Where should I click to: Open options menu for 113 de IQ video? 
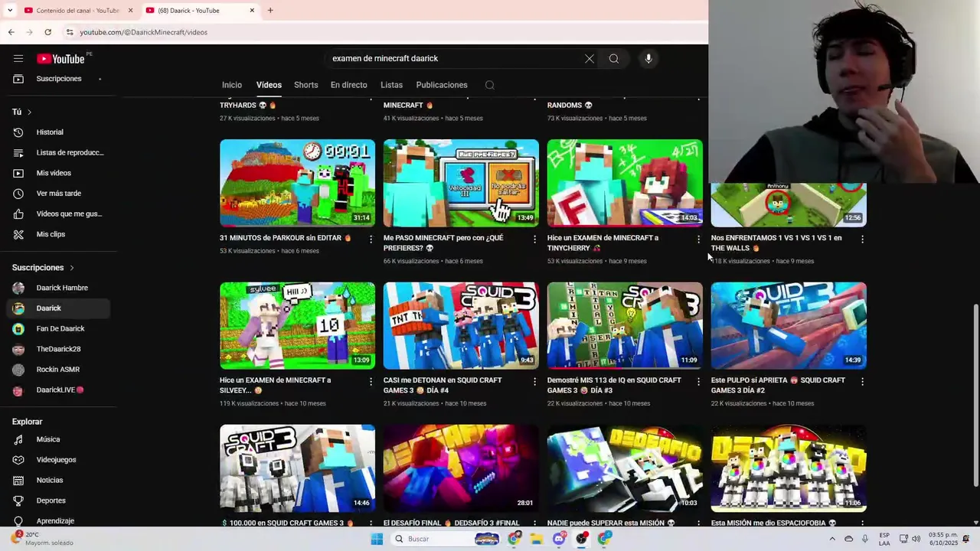click(698, 382)
